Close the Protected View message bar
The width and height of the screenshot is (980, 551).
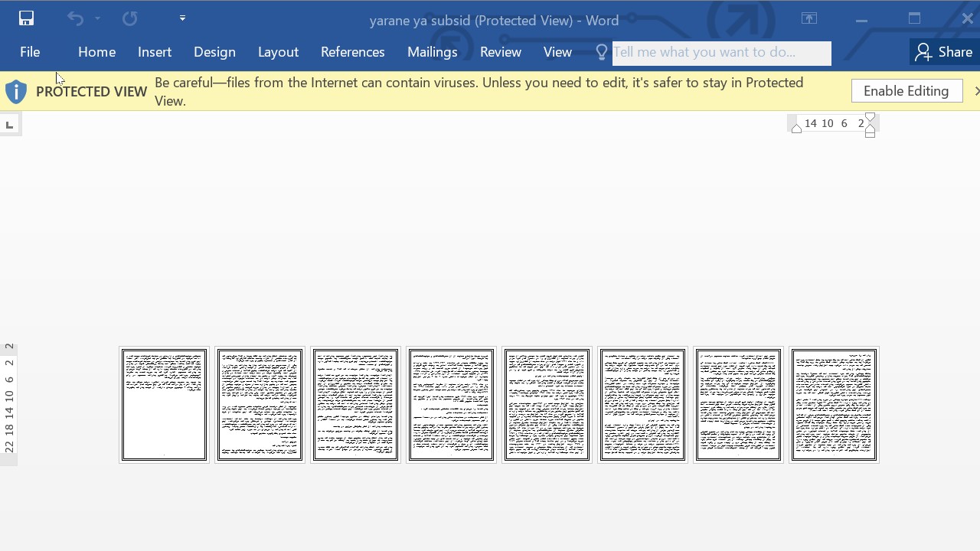(x=976, y=91)
